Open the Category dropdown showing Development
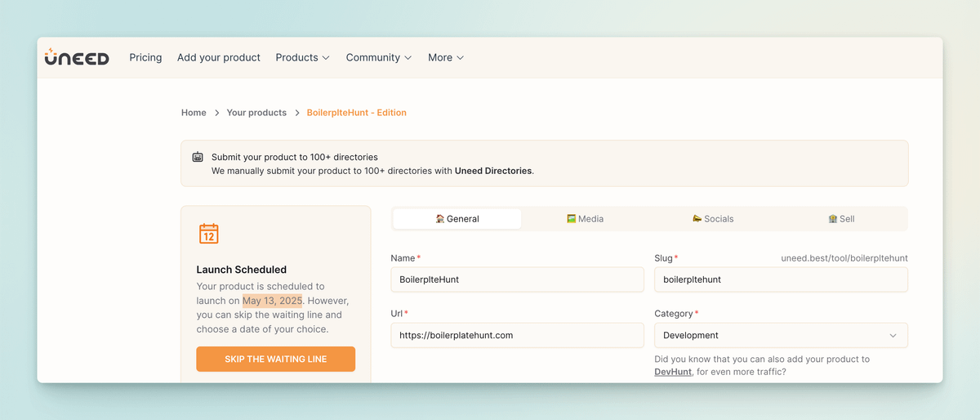 coord(781,335)
